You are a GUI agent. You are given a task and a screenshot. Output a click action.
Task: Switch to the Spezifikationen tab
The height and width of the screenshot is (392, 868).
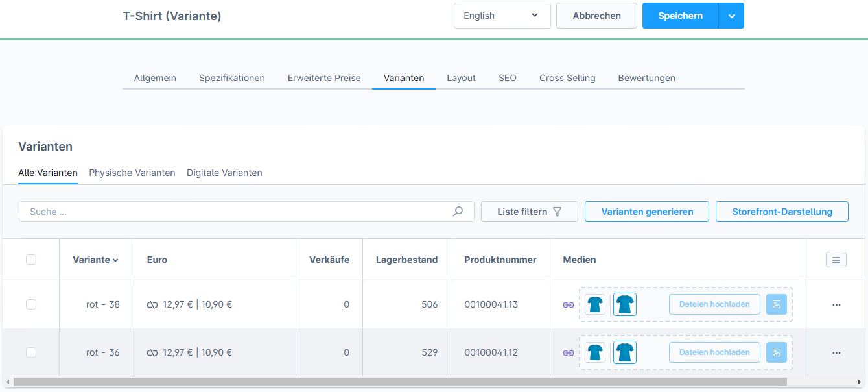pos(232,78)
